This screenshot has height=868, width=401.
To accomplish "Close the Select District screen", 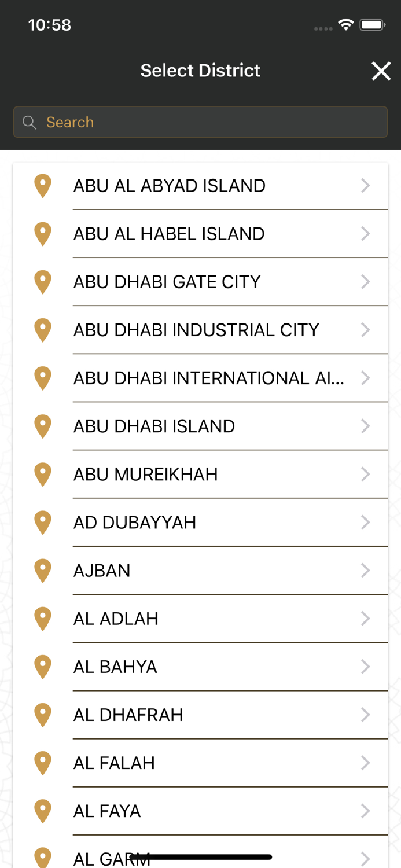I will 381,71.
